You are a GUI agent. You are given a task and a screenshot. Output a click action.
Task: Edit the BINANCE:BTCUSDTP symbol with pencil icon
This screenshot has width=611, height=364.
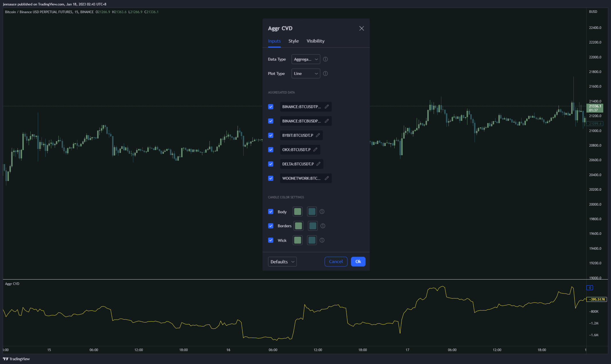pos(326,107)
